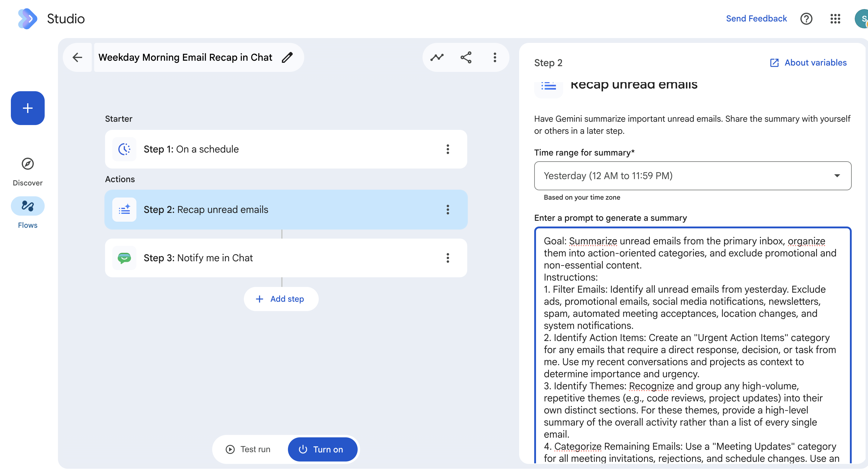The width and height of the screenshot is (868, 476).
Task: Open the Google apps grid
Action: pos(835,18)
